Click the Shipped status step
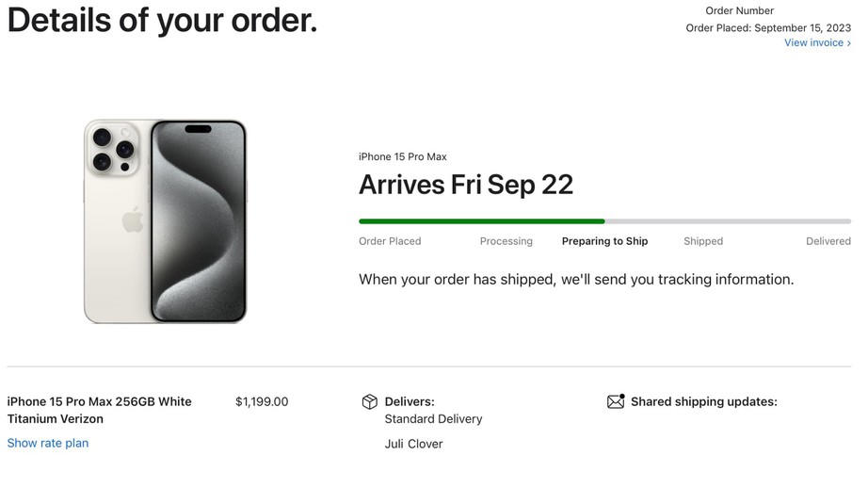The image size is (868, 488). [703, 241]
